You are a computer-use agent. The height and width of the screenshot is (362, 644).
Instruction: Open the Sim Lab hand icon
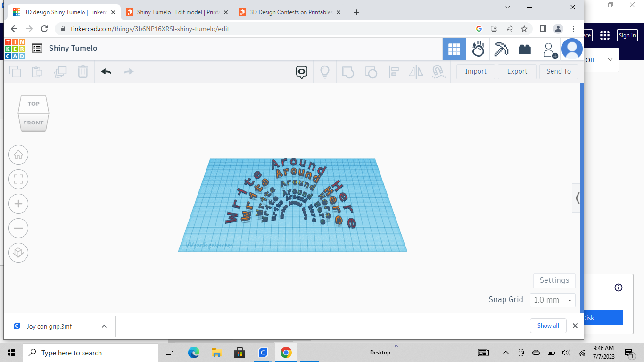[x=478, y=49]
